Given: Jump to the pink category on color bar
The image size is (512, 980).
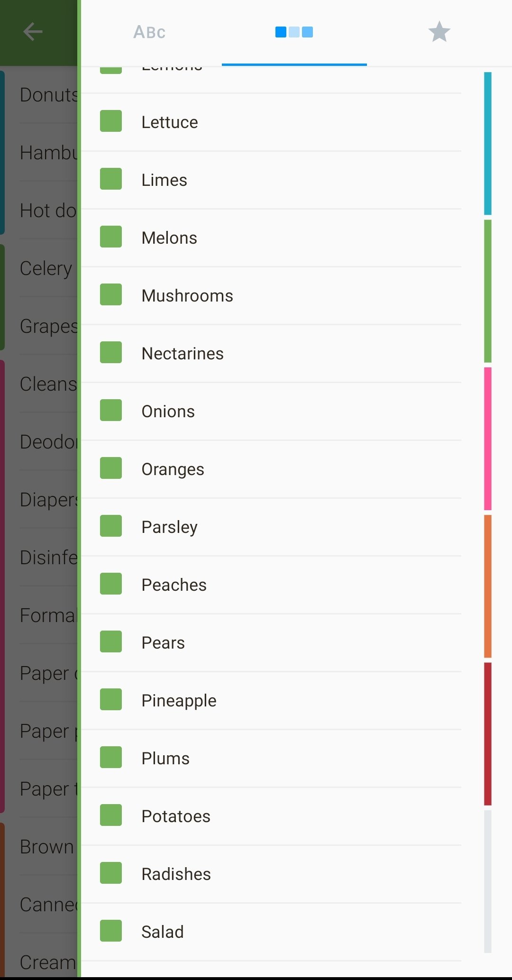Looking at the screenshot, I should pyautogui.click(x=487, y=439).
